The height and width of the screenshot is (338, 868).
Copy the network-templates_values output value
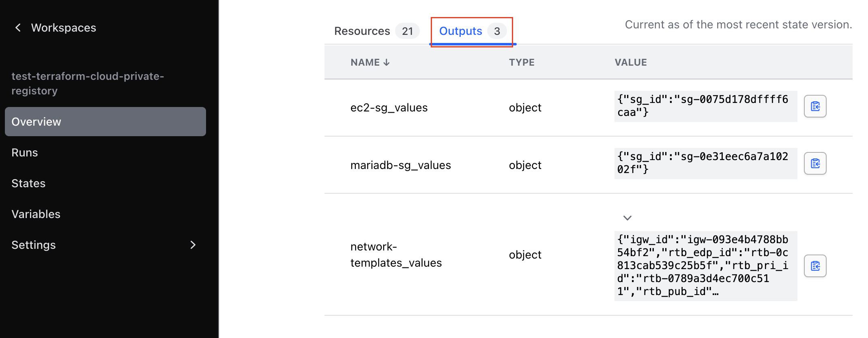(815, 266)
